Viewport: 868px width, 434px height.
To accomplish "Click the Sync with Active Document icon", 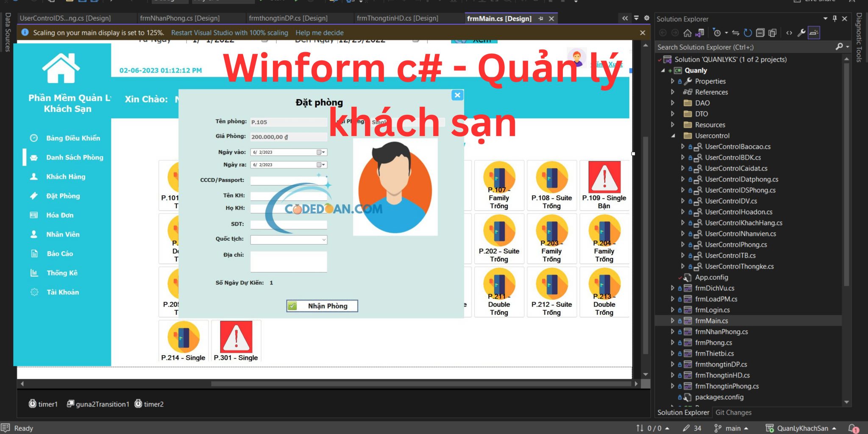I will tap(735, 33).
